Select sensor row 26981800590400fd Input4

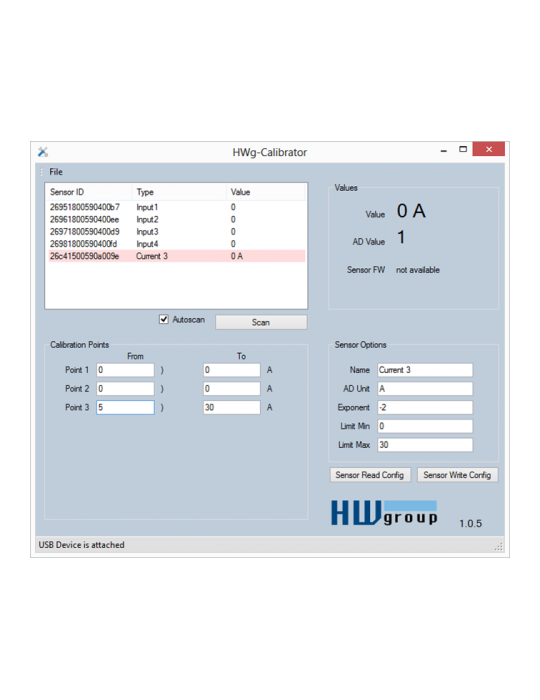177,244
